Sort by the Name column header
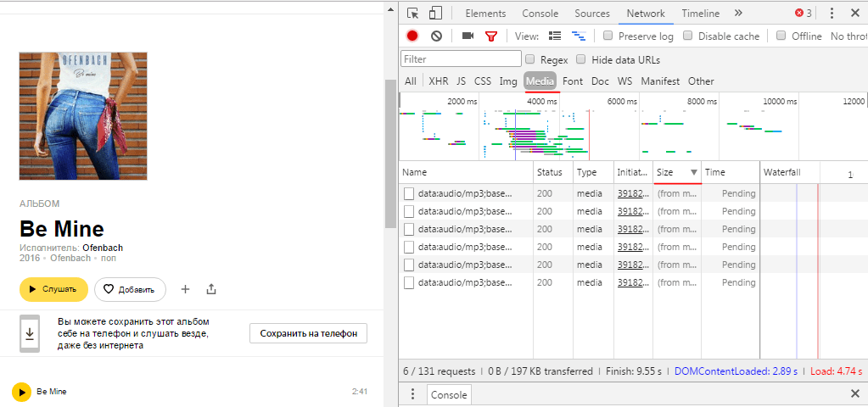The width and height of the screenshot is (868, 407). coord(466,172)
